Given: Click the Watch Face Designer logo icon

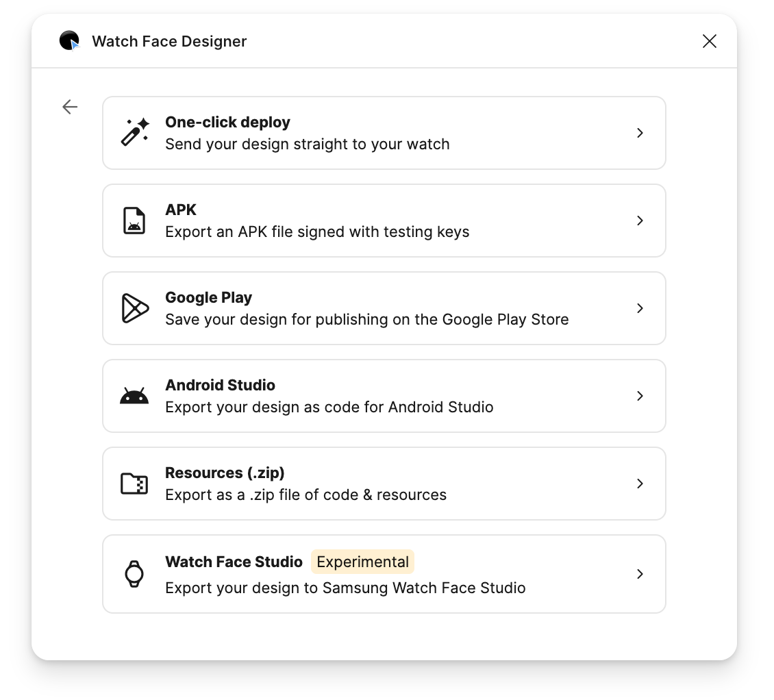Looking at the screenshot, I should coord(70,40).
